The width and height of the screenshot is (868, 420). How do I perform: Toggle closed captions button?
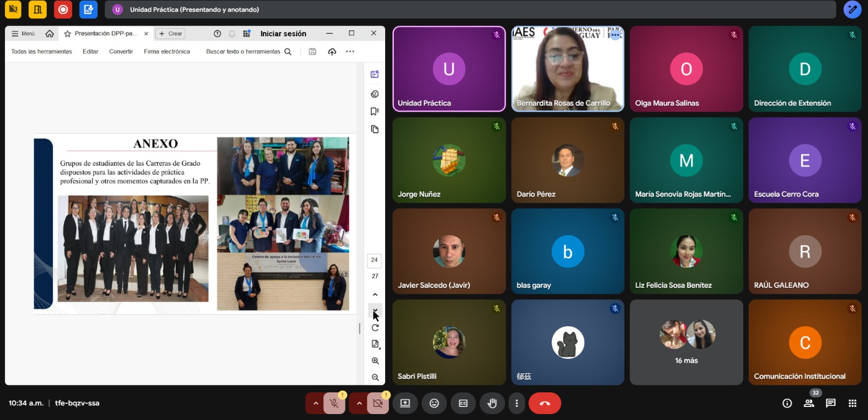pyautogui.click(x=463, y=403)
